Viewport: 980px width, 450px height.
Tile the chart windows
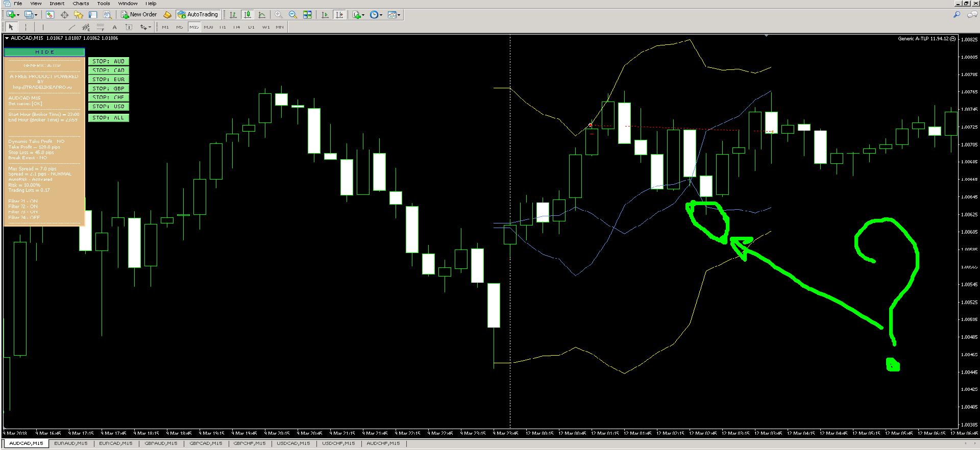307,15
